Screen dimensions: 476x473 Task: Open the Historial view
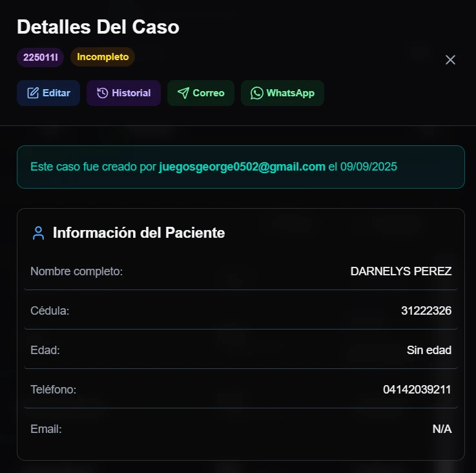124,93
